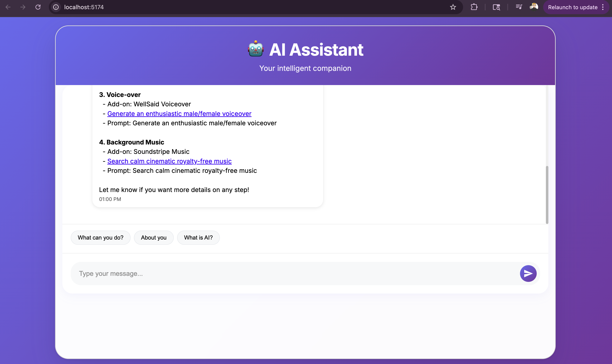Click the chat scrollbar thumb
Image resolution: width=612 pixels, height=364 pixels.
(x=547, y=195)
